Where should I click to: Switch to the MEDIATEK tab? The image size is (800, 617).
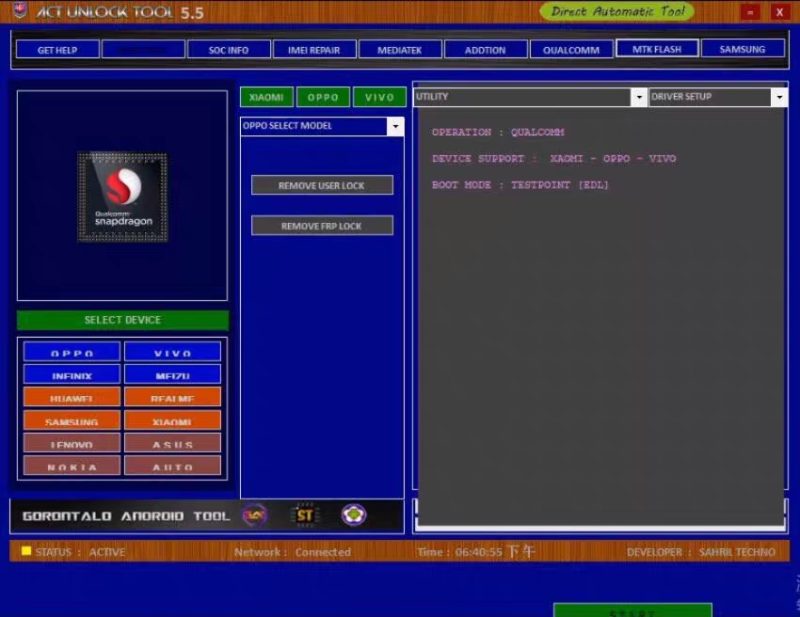(x=400, y=50)
